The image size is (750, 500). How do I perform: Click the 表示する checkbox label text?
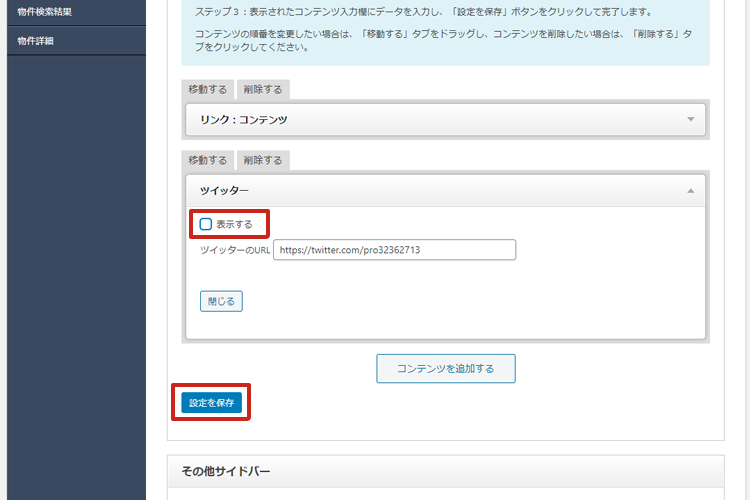[234, 224]
